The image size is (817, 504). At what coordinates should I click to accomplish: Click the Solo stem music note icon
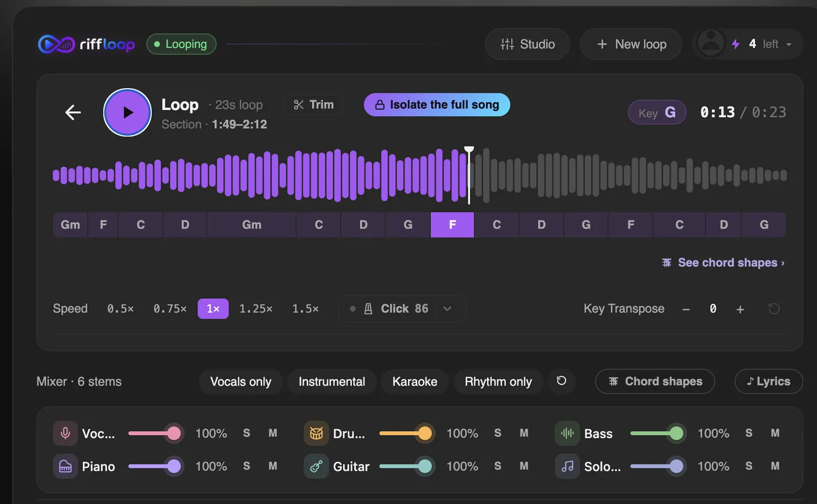pyautogui.click(x=567, y=466)
